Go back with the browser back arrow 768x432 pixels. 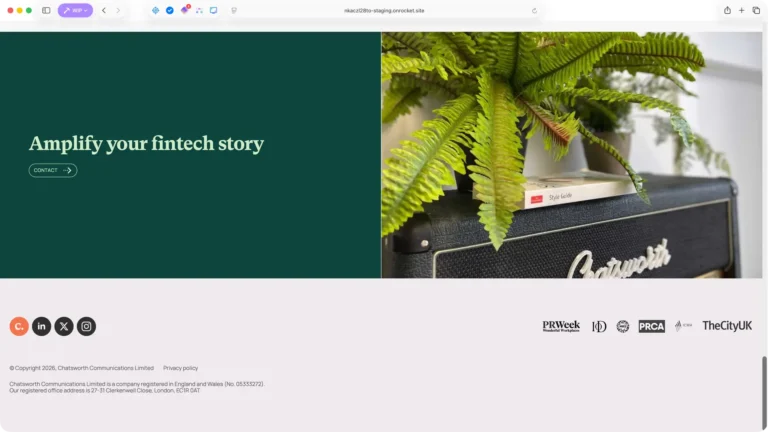pos(104,10)
